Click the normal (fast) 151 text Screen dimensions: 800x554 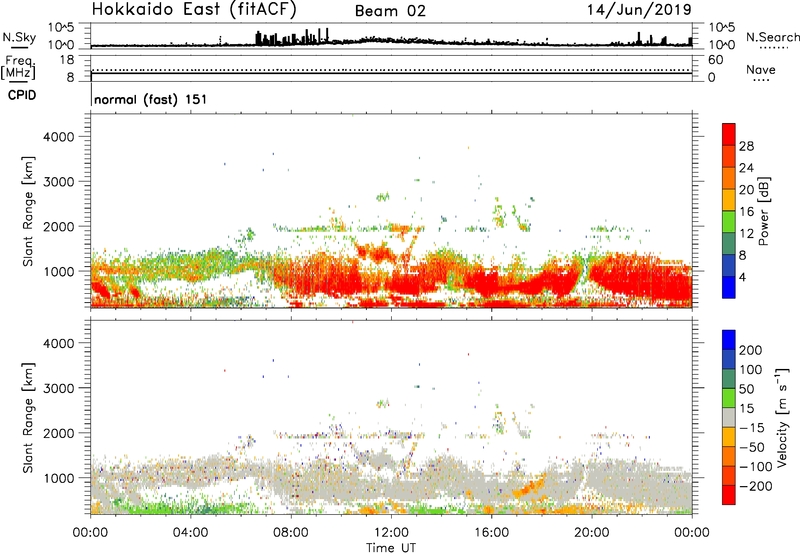(x=151, y=99)
